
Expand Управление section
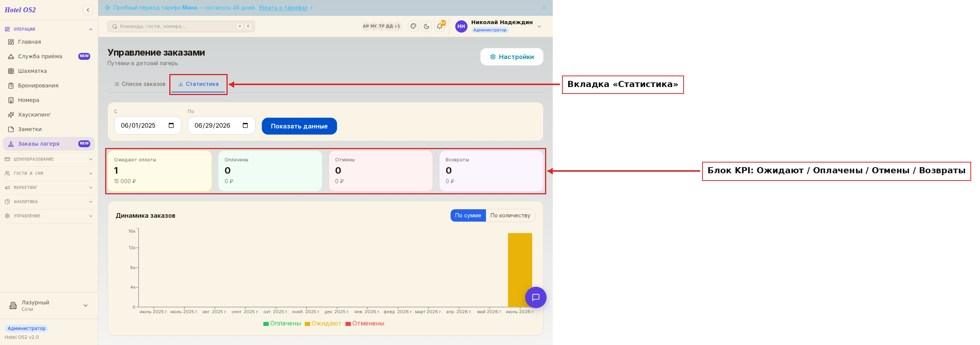49,216
